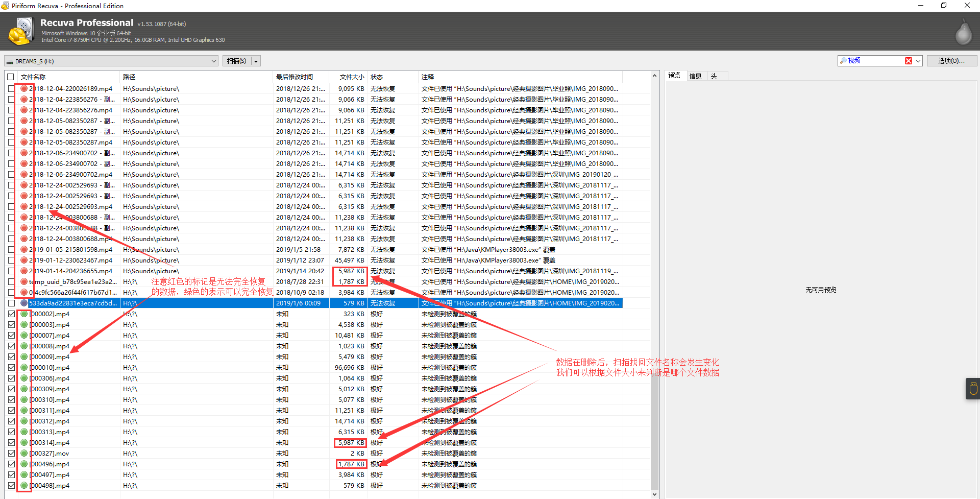Clear the 视频 filter with the red X
Viewport: 980px width, 499px height.
coord(909,61)
